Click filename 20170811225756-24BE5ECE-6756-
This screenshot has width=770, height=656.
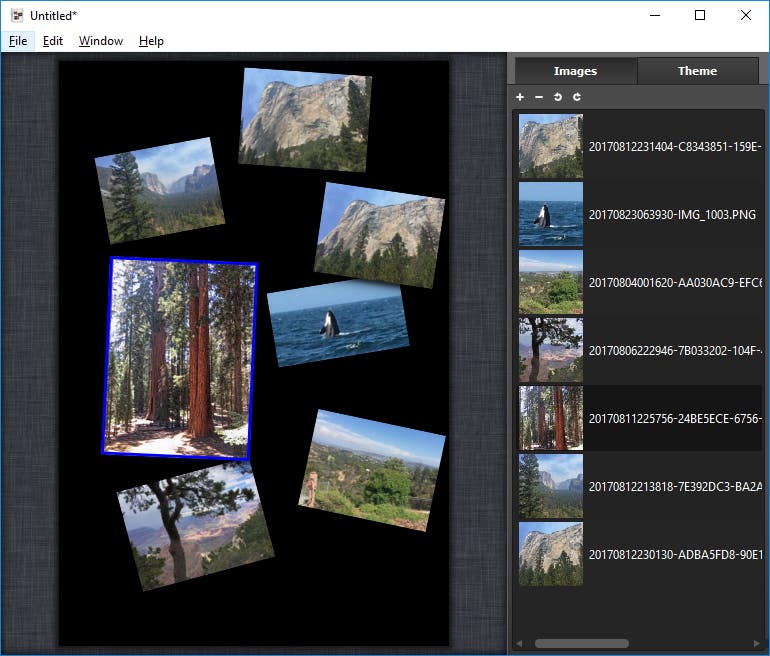(675, 419)
